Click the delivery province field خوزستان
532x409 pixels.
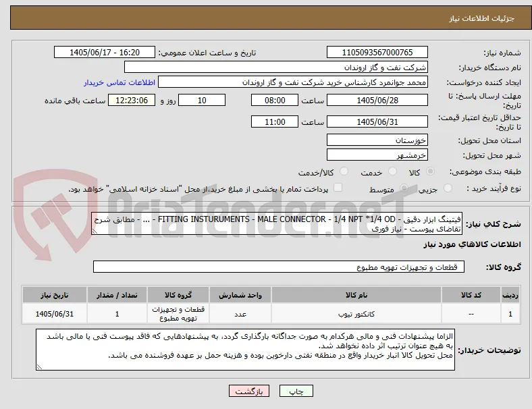377,140
